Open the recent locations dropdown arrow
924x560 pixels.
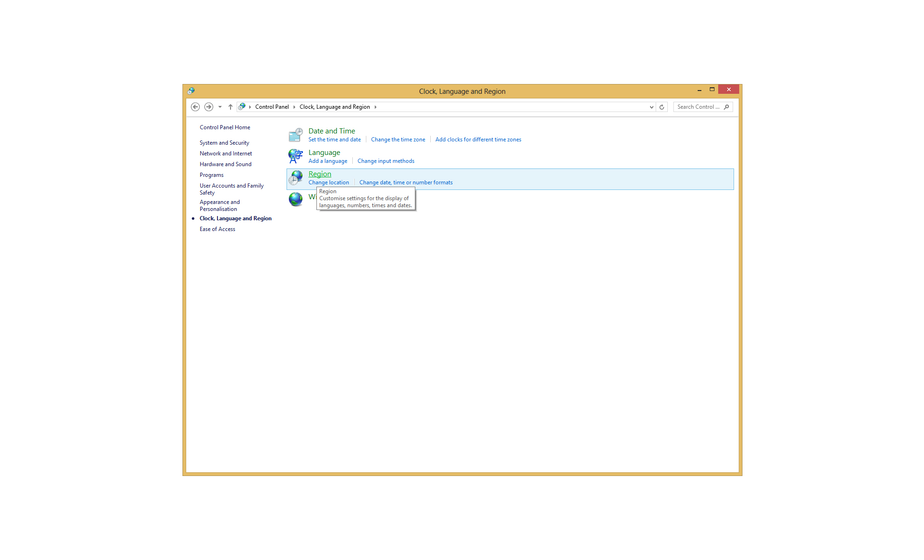point(220,107)
